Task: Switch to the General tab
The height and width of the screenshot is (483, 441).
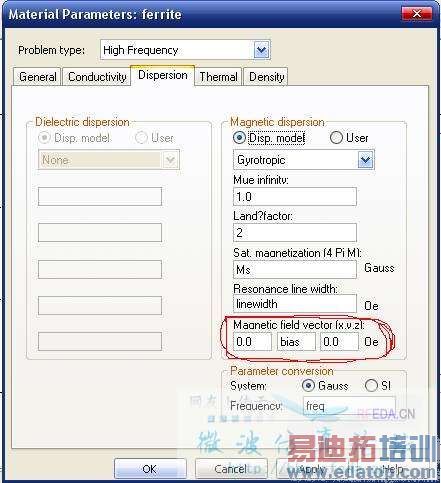Action: click(38, 77)
